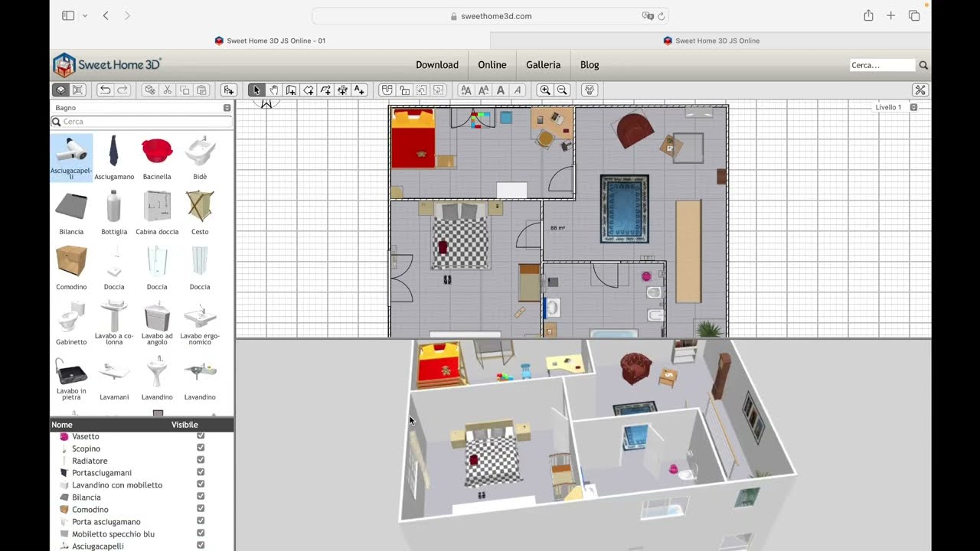Open preferences tools icon at toolbar right end
The width and height of the screenshot is (980, 551).
920,90
